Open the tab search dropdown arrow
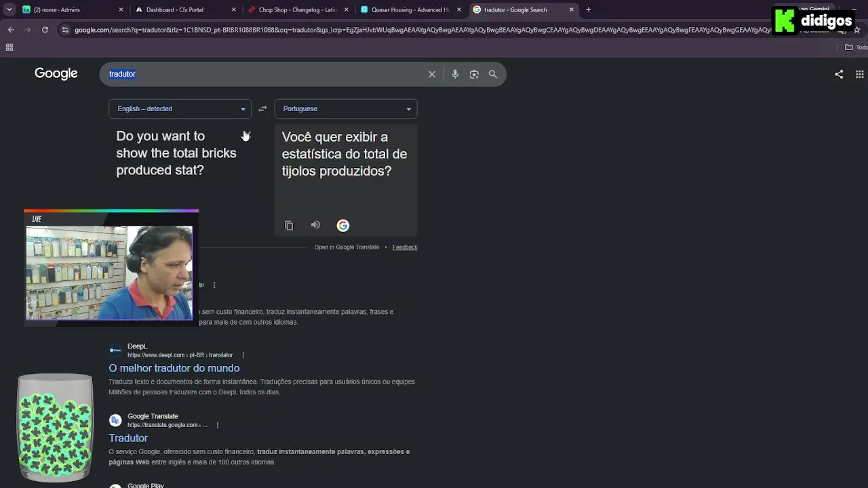The height and width of the screenshot is (488, 868). tap(9, 9)
